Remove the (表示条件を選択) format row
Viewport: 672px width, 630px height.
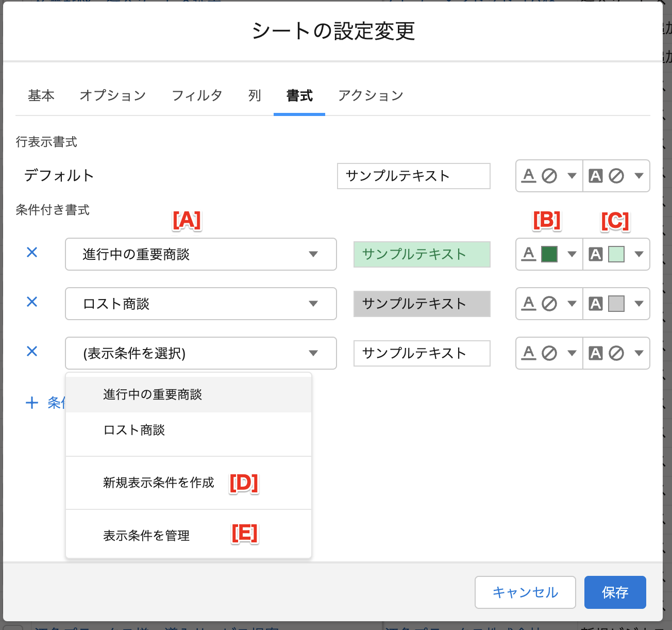(x=32, y=352)
